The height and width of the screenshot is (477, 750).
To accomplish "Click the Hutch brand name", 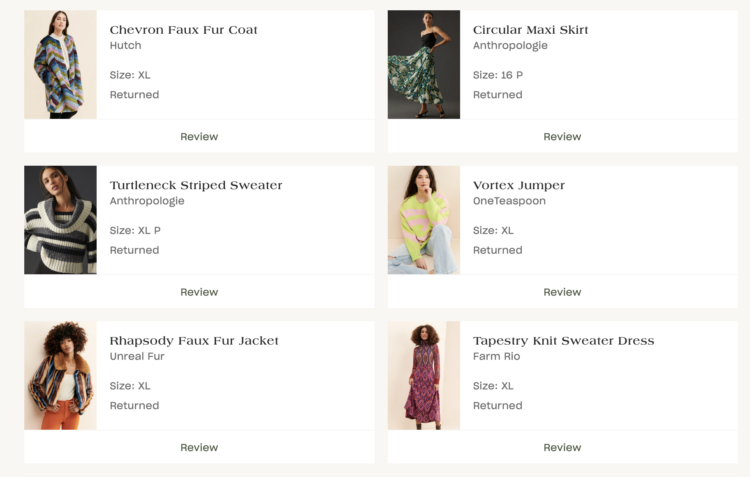I will pos(125,46).
